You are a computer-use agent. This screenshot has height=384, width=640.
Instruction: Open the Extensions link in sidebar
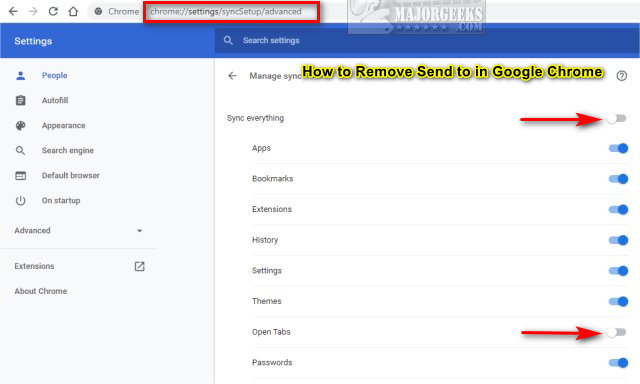click(34, 266)
